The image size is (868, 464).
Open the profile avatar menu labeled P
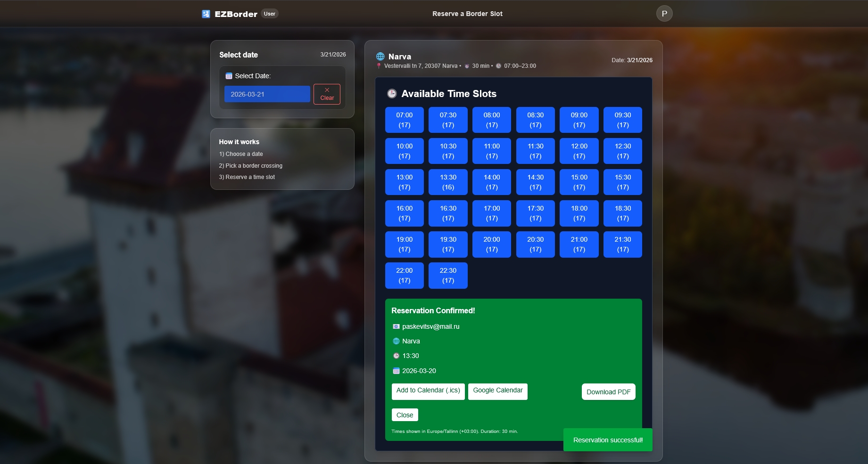(x=664, y=13)
